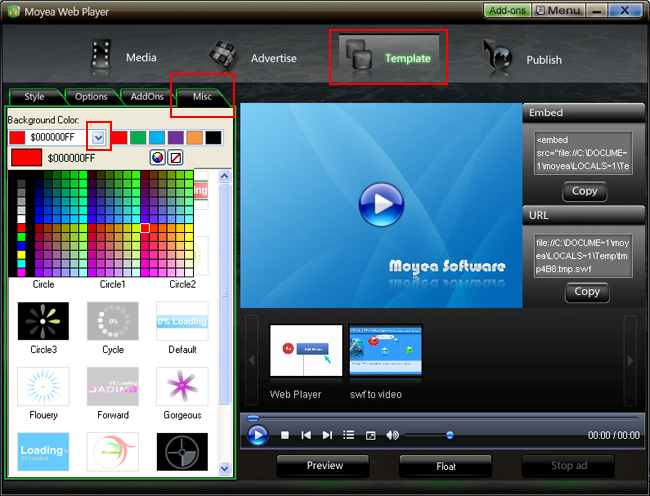Pick the orange preset color swatch
The width and height of the screenshot is (650, 496).
pyautogui.click(x=195, y=138)
